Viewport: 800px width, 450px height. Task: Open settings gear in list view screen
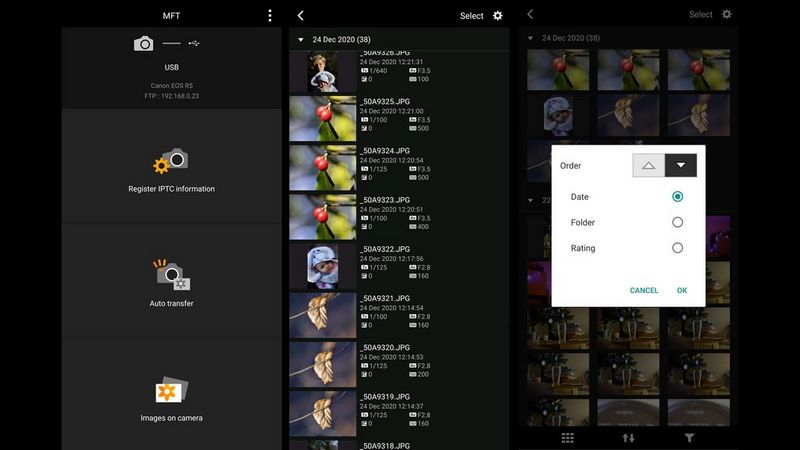(497, 16)
